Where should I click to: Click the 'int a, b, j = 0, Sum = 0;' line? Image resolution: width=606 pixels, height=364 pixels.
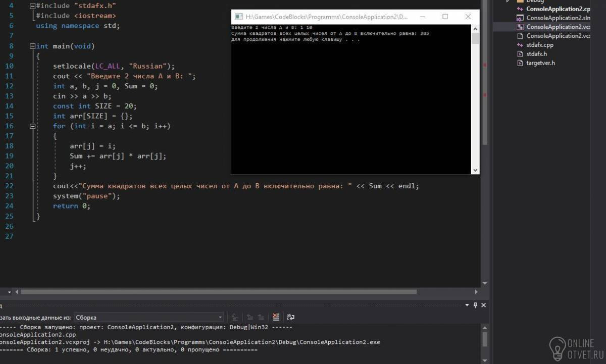tap(106, 86)
